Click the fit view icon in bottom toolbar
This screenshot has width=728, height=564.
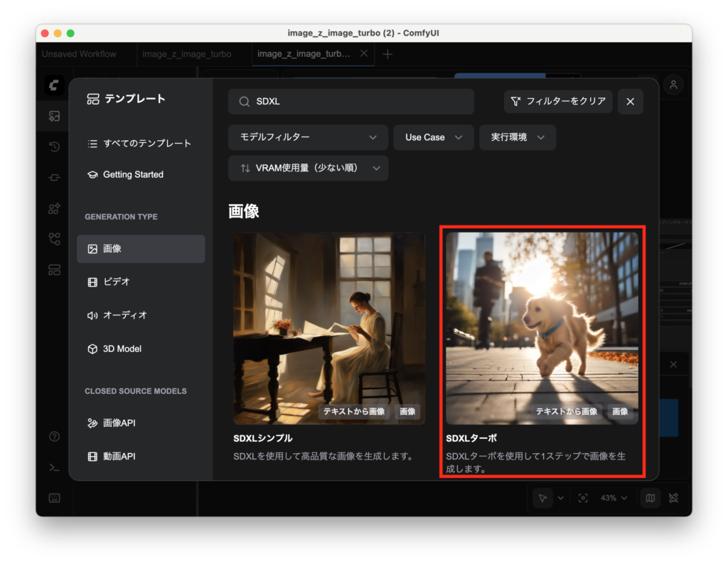[x=583, y=498]
